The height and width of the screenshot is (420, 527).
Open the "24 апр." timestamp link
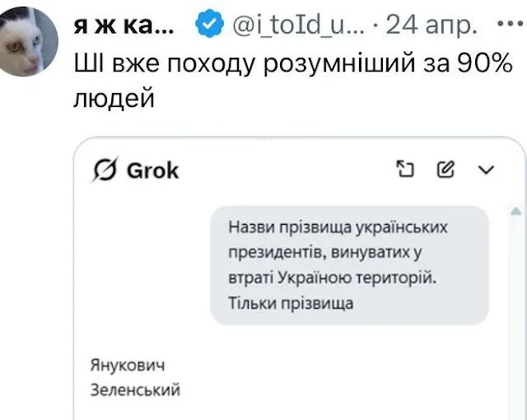click(431, 26)
